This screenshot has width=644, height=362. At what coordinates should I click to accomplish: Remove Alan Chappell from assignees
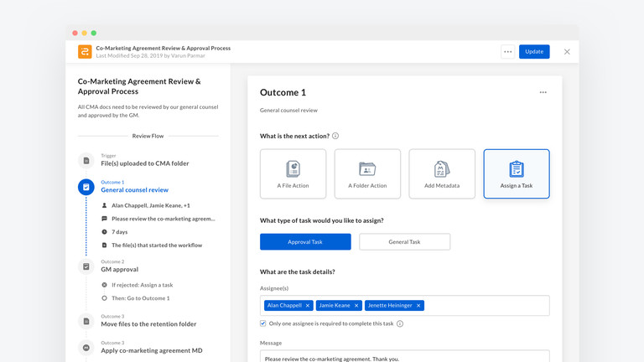point(308,306)
